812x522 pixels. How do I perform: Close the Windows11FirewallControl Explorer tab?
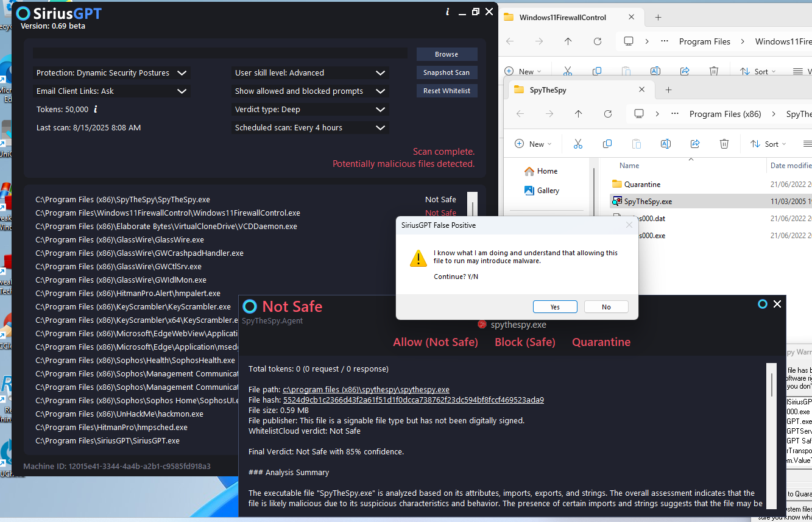pyautogui.click(x=632, y=18)
